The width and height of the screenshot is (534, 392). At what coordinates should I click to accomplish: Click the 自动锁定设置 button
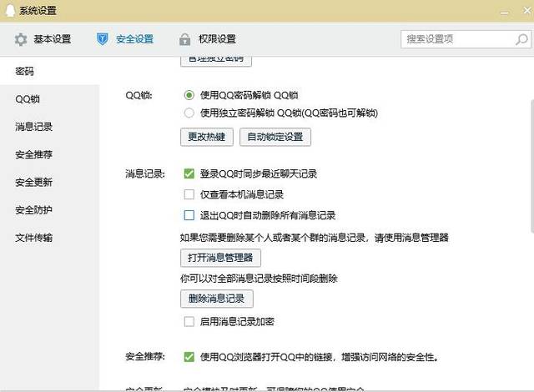pos(275,137)
